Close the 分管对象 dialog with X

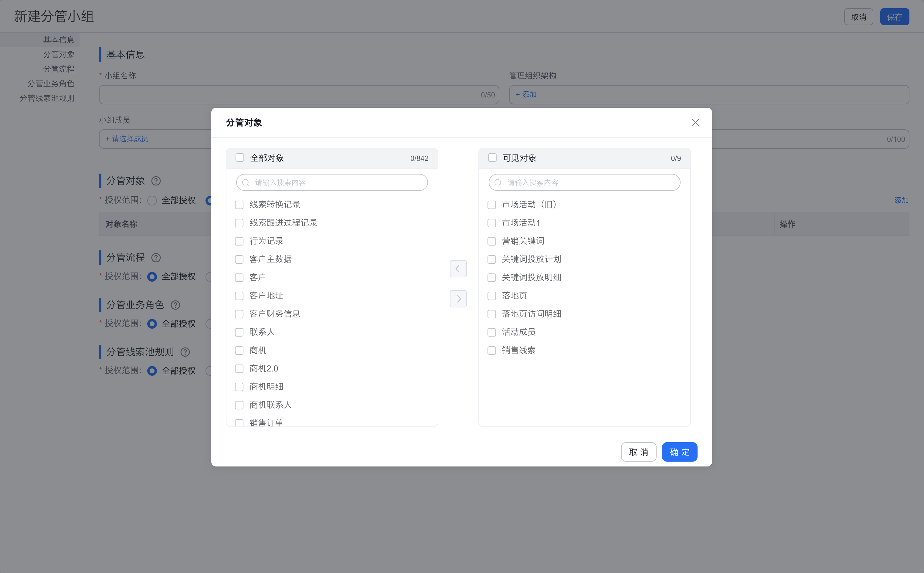(695, 122)
